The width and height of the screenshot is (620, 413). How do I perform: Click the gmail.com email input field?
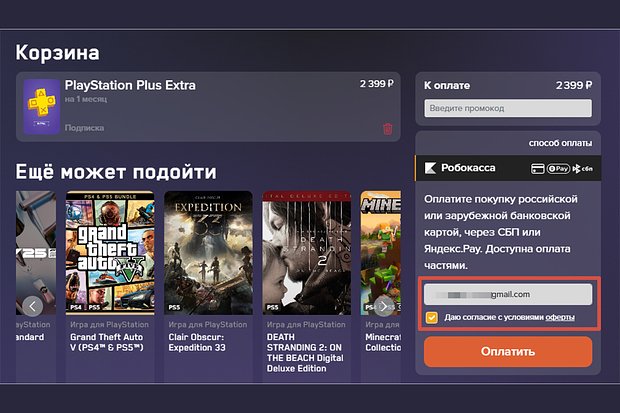[x=508, y=294]
